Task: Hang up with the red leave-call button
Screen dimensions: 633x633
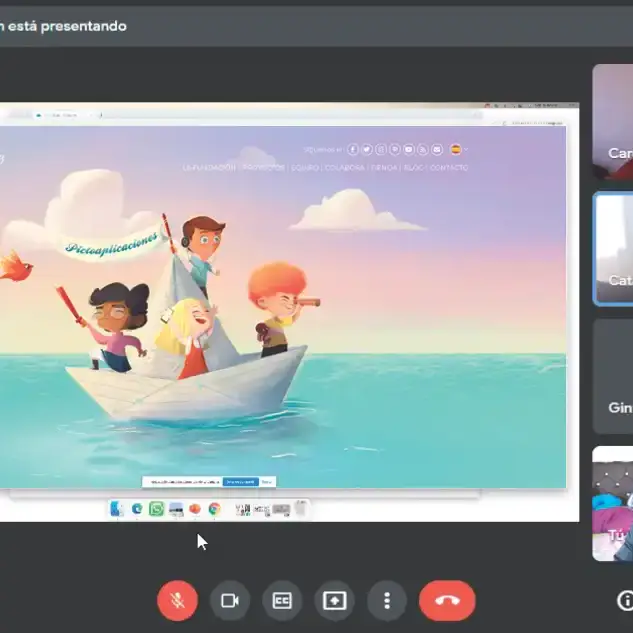Action: point(447,600)
